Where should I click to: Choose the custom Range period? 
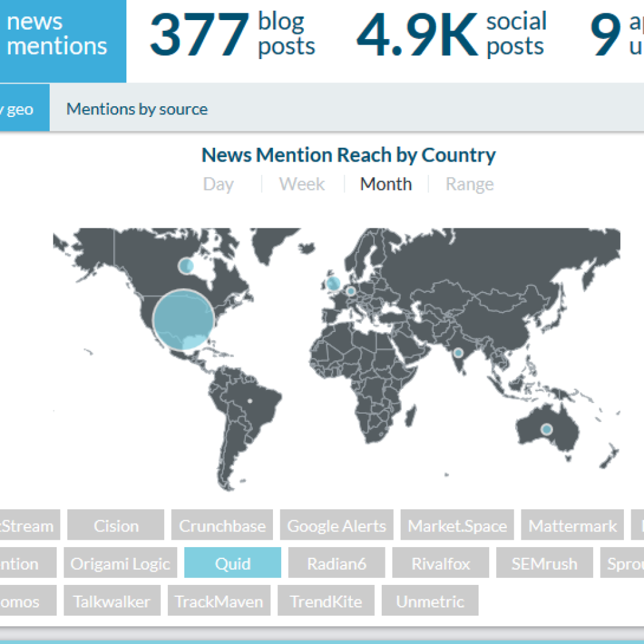coord(469,184)
